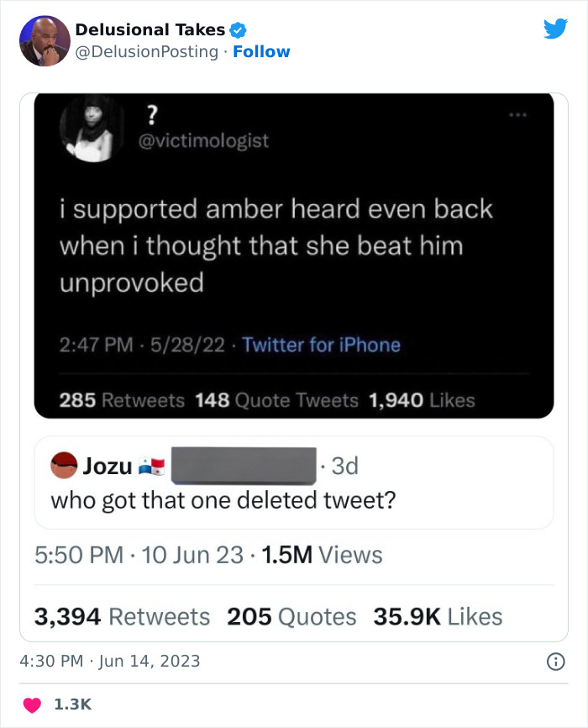Click the Twitter bird logo
Viewport: 588px width, 728px height.
point(555,29)
